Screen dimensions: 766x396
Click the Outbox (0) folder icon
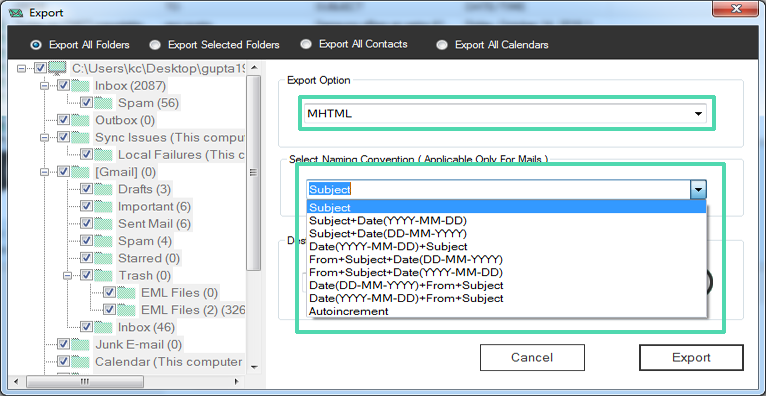pos(81,120)
